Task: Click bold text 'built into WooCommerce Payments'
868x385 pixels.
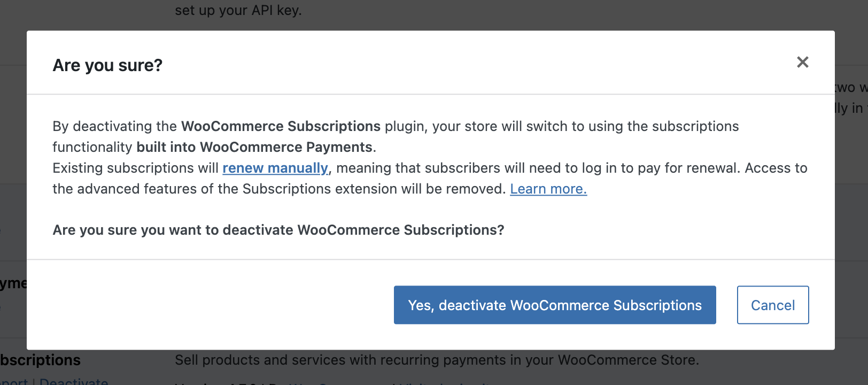Action: [x=254, y=147]
